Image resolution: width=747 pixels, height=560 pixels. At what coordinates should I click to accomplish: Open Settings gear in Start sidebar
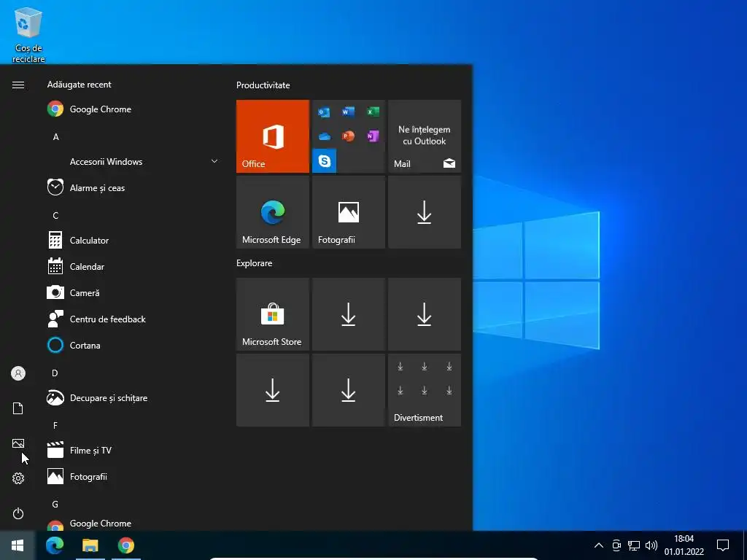tap(18, 478)
